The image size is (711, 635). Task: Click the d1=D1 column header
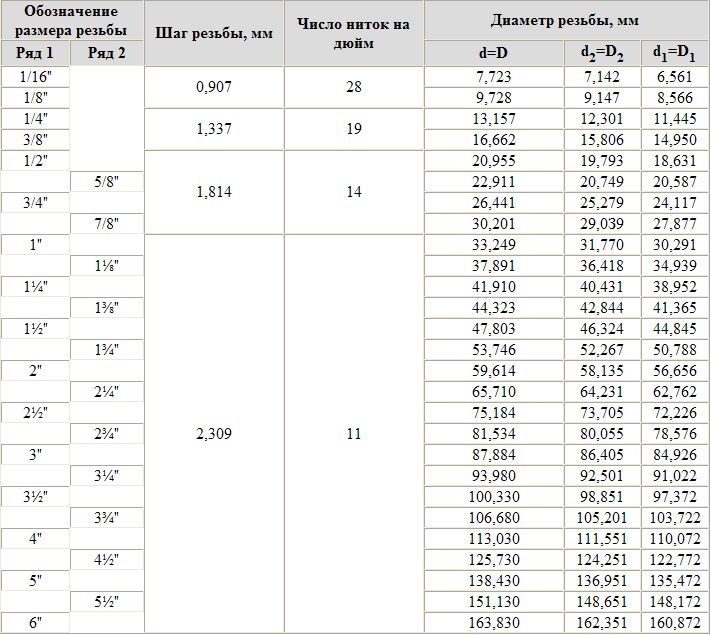[x=675, y=53]
